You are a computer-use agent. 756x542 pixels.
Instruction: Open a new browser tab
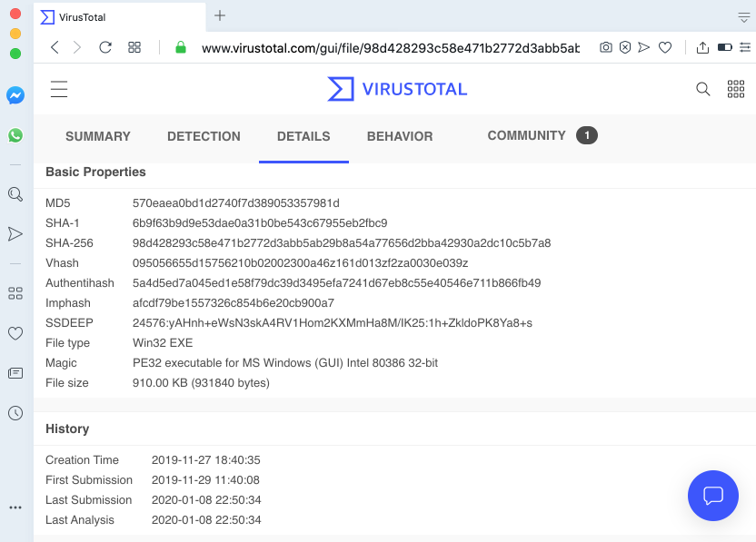point(220,15)
